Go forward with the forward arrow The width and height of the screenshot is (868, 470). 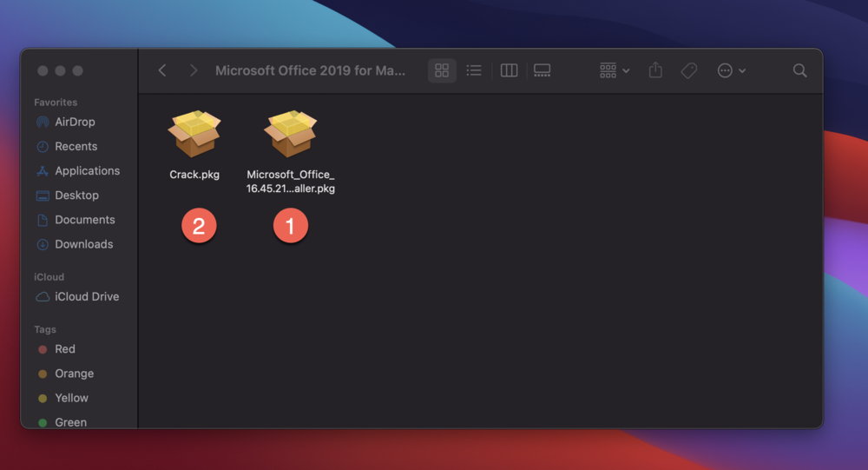click(x=194, y=70)
